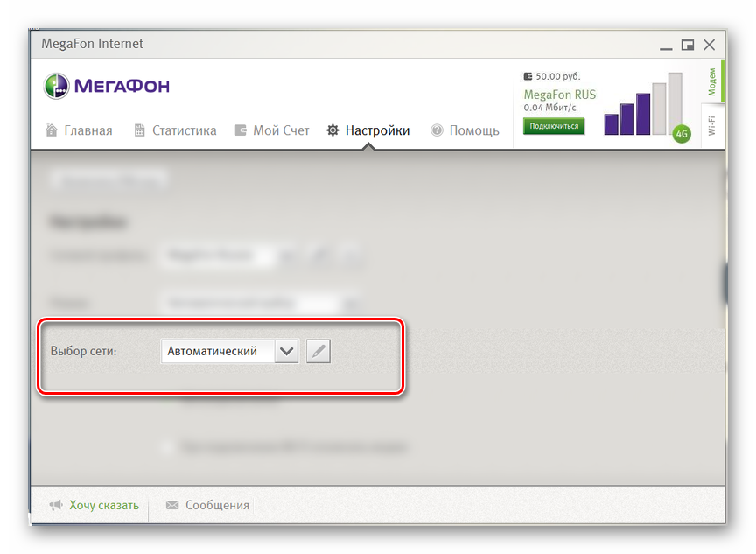Switch to the Wi-Fi side tab

pos(712,125)
